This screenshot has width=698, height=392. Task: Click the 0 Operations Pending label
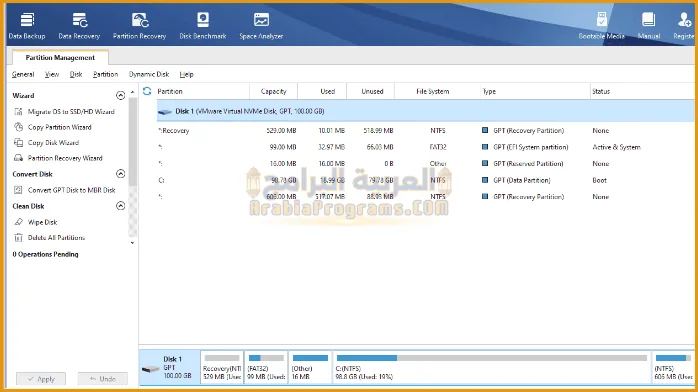pyautogui.click(x=45, y=255)
